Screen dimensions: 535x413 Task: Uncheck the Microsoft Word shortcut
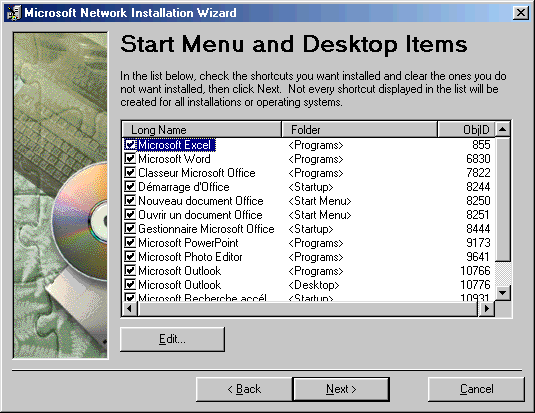pyautogui.click(x=130, y=159)
